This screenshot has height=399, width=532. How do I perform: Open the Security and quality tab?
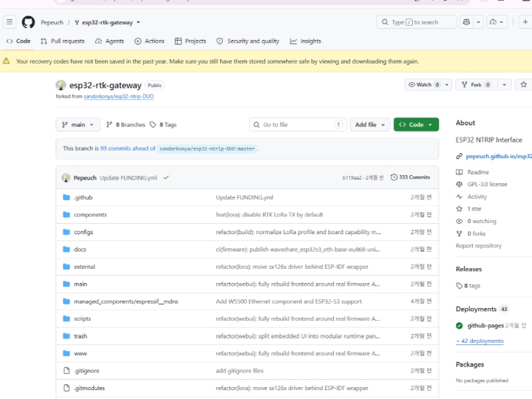(248, 41)
